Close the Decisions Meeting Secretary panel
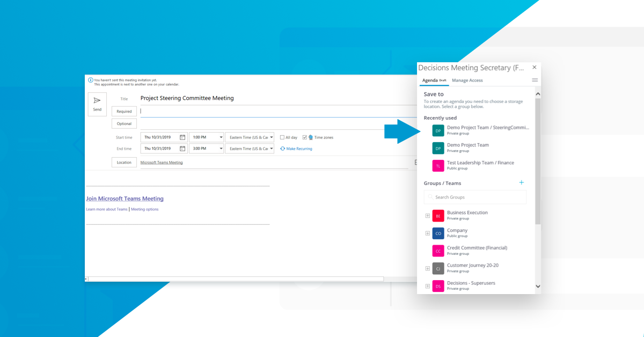 (x=534, y=67)
